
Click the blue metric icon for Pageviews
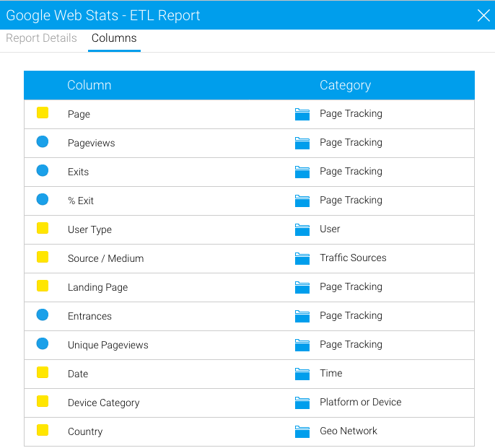click(43, 141)
